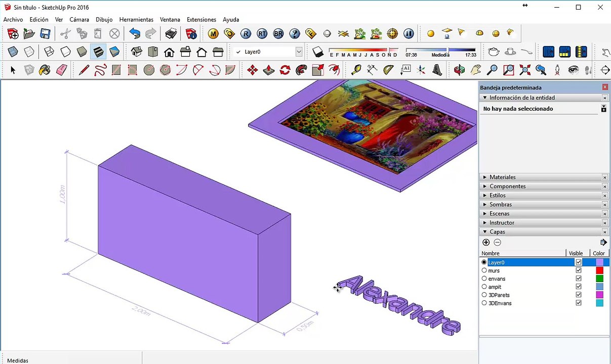
Task: Set envans as the active layer
Action: pyautogui.click(x=484, y=279)
